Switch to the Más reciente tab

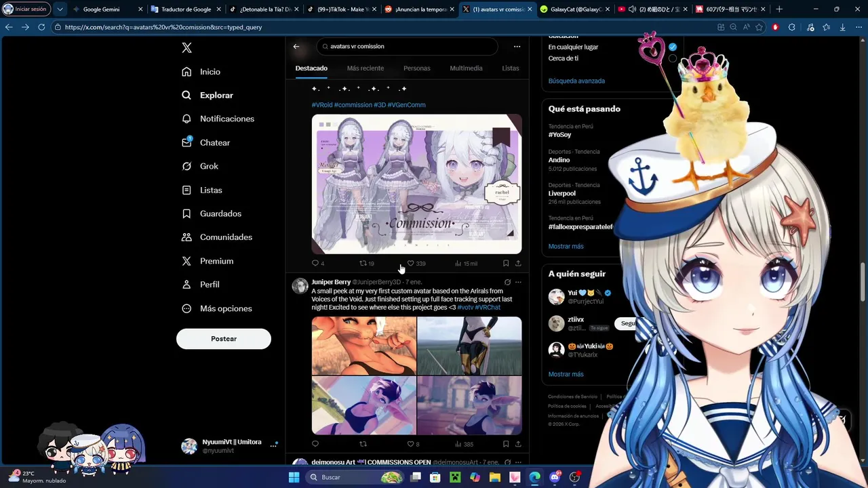click(366, 68)
